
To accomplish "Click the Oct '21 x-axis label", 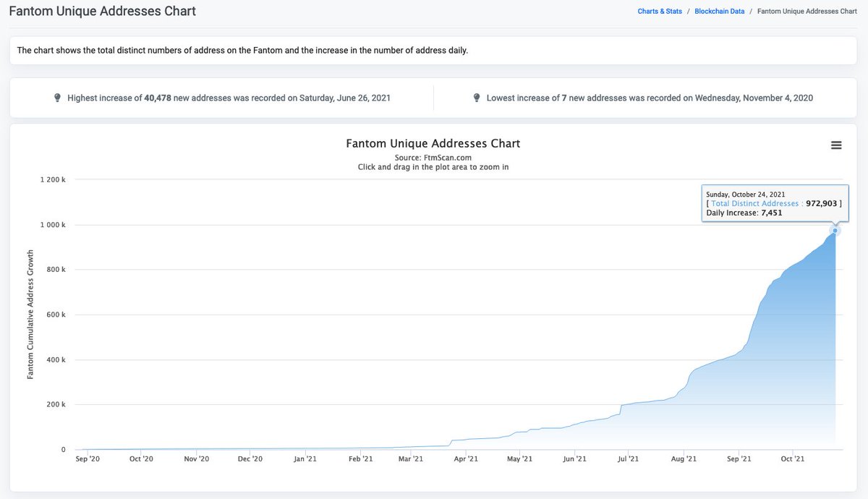I will coord(793,459).
